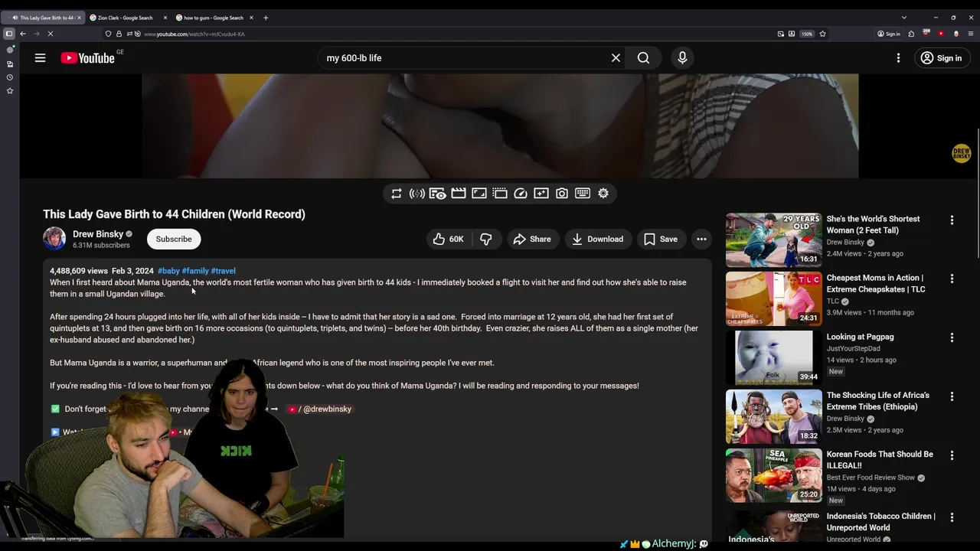The height and width of the screenshot is (551, 980).
Task: Open the #travel hashtag
Action: click(223, 271)
